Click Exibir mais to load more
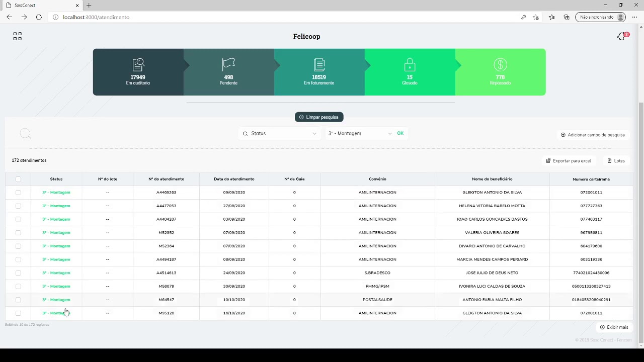The height and width of the screenshot is (362, 644). (614, 327)
